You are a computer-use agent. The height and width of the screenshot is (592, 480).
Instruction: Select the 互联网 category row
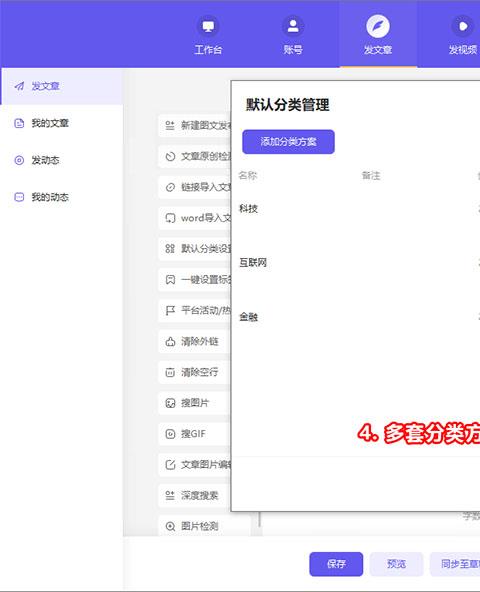(355, 263)
